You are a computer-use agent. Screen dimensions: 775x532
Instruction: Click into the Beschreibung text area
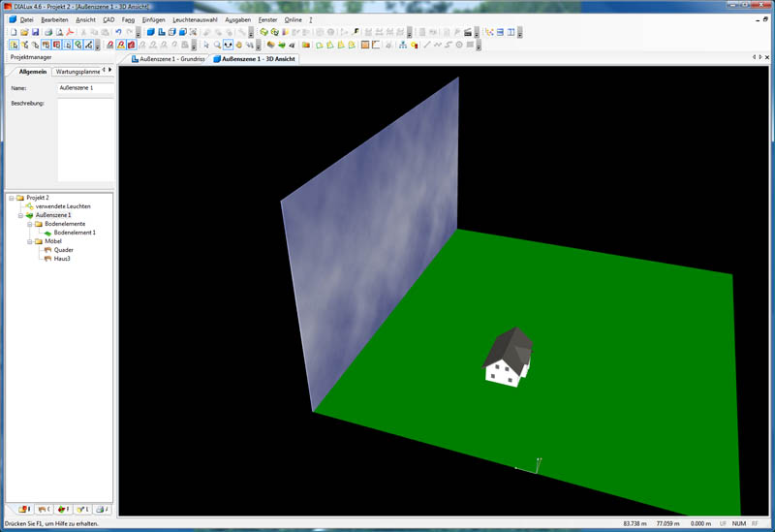[x=85, y=141]
